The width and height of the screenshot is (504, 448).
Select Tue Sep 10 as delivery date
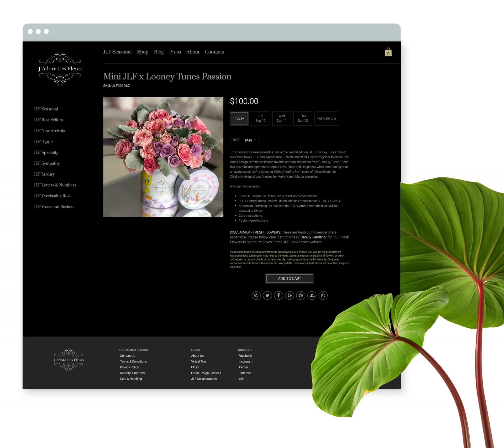pyautogui.click(x=260, y=118)
